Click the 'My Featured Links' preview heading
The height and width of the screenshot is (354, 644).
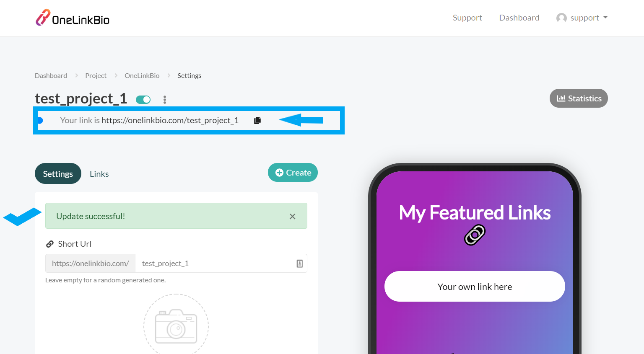click(475, 212)
